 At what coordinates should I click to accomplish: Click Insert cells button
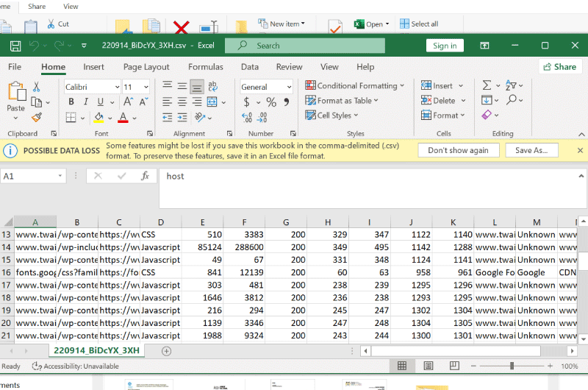click(x=437, y=85)
